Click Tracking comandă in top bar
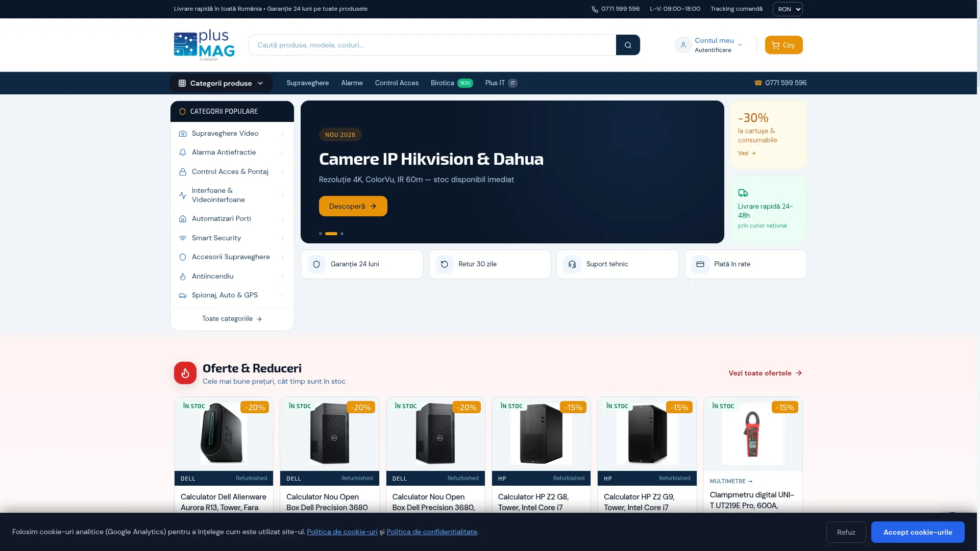The height and width of the screenshot is (551, 980). coord(737,9)
